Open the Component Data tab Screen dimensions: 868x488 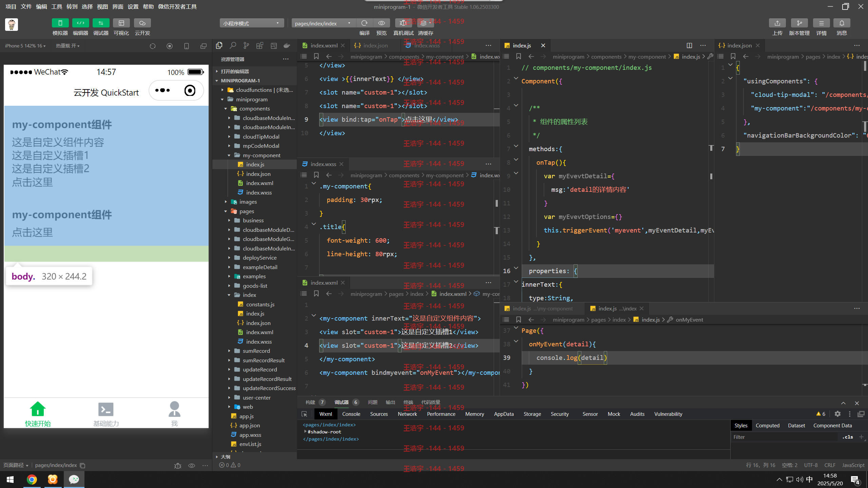click(x=832, y=425)
